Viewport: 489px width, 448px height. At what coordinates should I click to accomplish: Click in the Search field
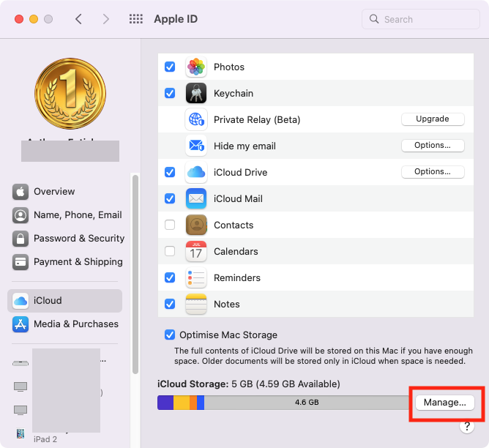pyautogui.click(x=421, y=19)
